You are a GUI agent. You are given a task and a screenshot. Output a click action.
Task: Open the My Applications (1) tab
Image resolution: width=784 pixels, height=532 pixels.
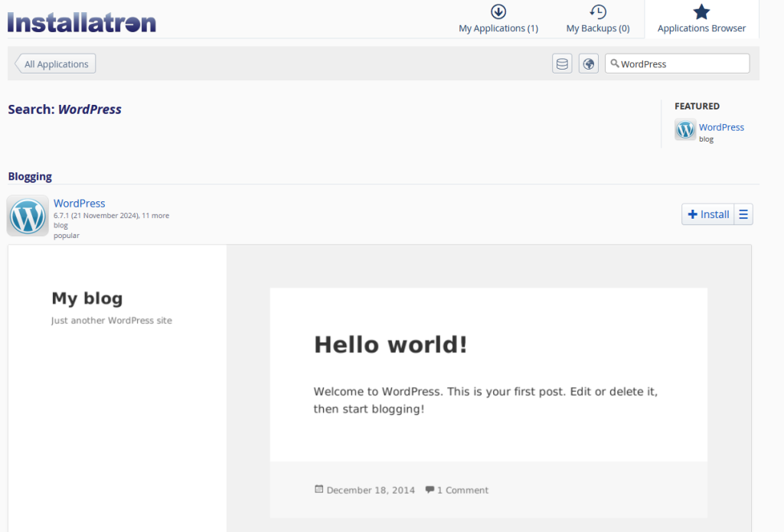click(498, 19)
